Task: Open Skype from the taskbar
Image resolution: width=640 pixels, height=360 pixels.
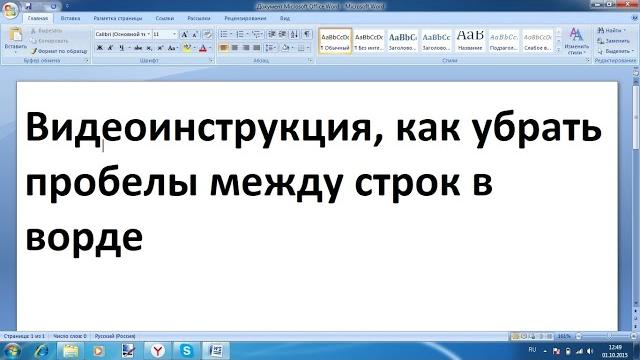Action: tap(187, 351)
